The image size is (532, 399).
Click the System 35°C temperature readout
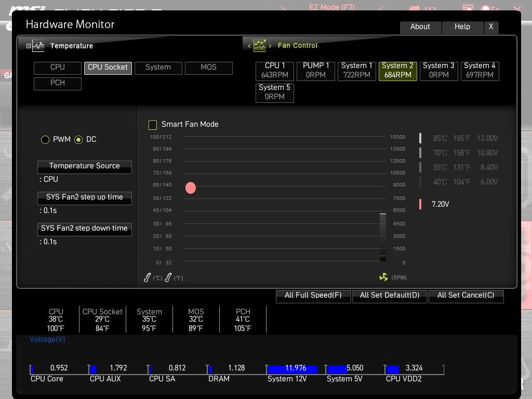tap(149, 320)
